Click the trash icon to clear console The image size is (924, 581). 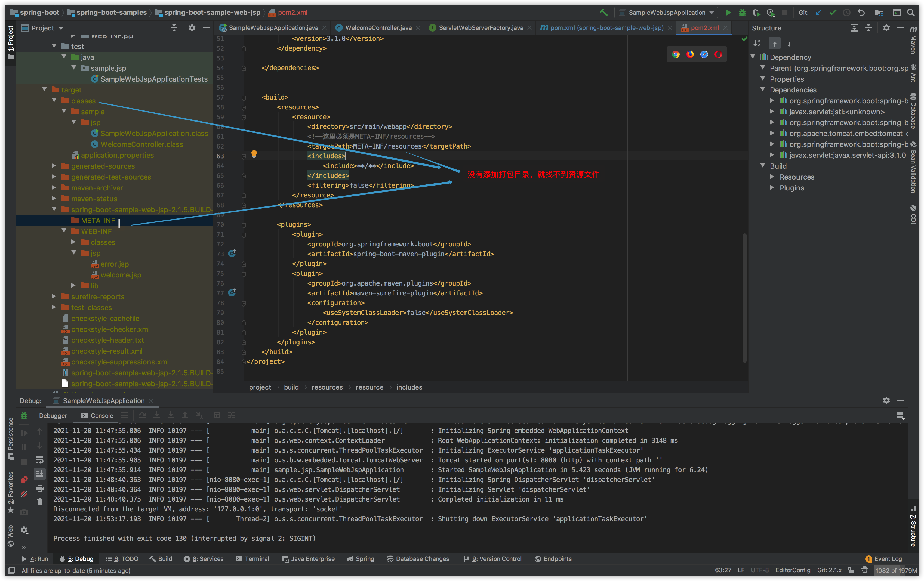(39, 502)
